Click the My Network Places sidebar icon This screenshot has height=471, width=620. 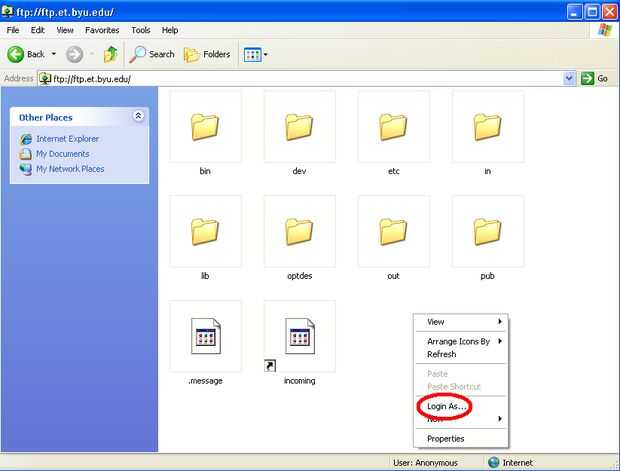(26, 169)
